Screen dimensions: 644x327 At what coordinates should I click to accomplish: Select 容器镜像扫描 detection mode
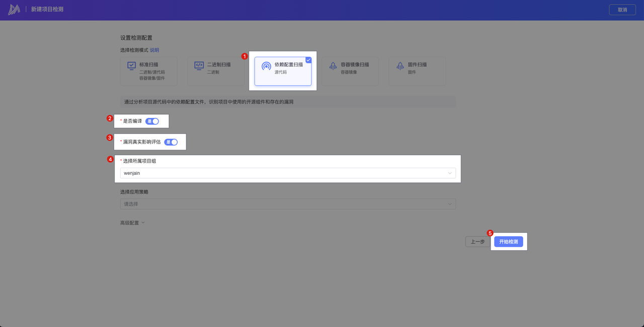(350, 71)
